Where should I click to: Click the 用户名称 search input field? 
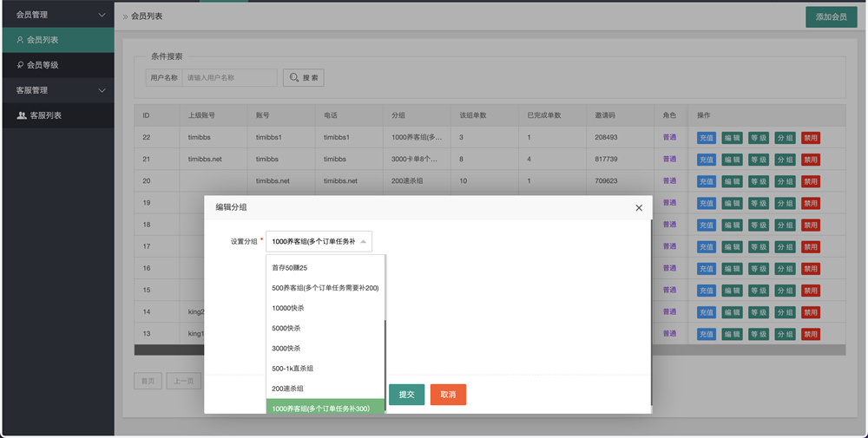point(230,78)
